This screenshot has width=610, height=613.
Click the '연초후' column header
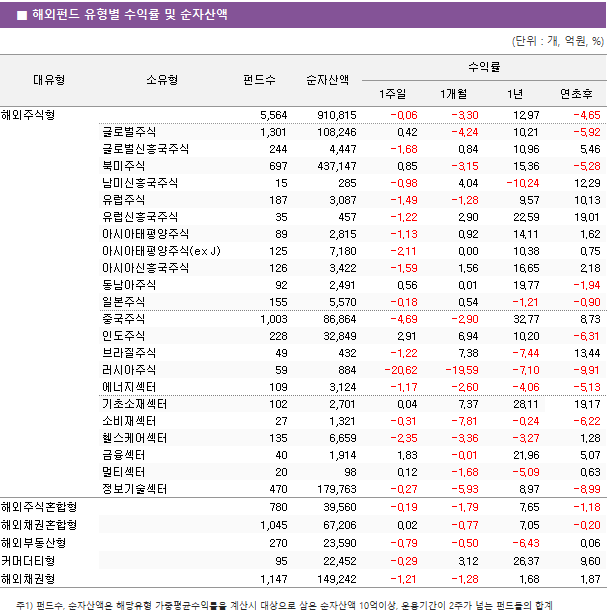(576, 94)
